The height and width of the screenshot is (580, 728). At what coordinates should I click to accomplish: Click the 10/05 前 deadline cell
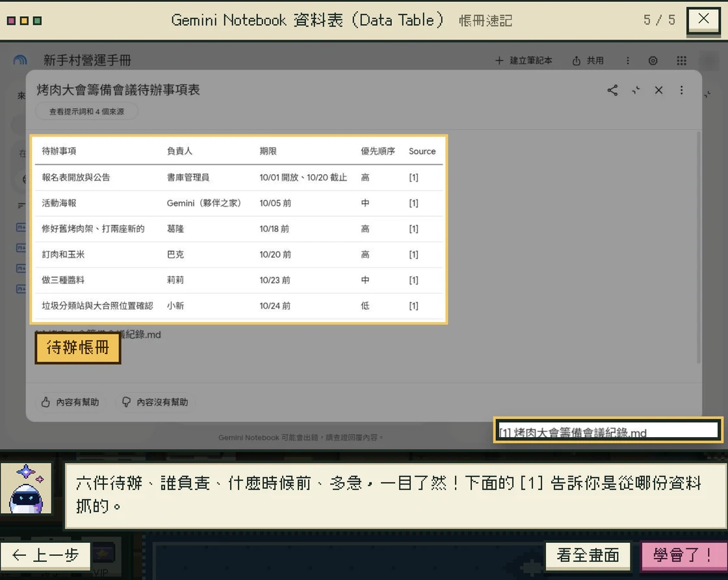(276, 203)
